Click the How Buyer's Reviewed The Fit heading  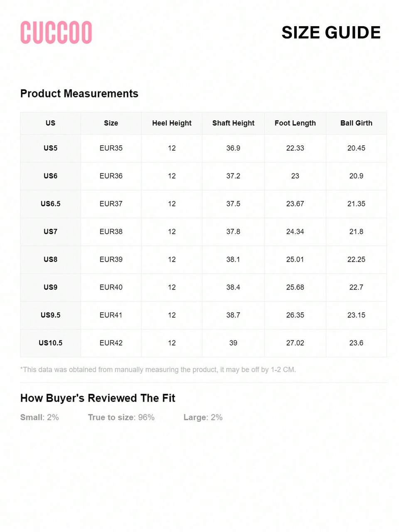click(98, 398)
